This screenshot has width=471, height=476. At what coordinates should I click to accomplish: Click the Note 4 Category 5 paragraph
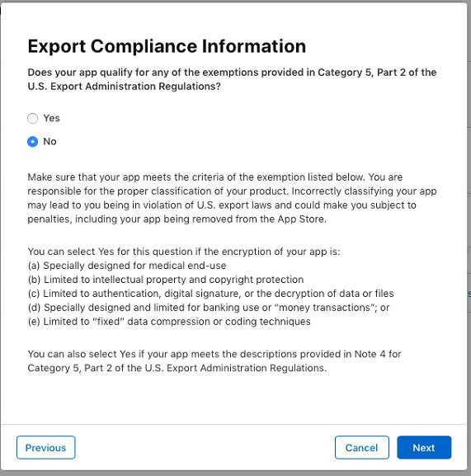(x=214, y=361)
